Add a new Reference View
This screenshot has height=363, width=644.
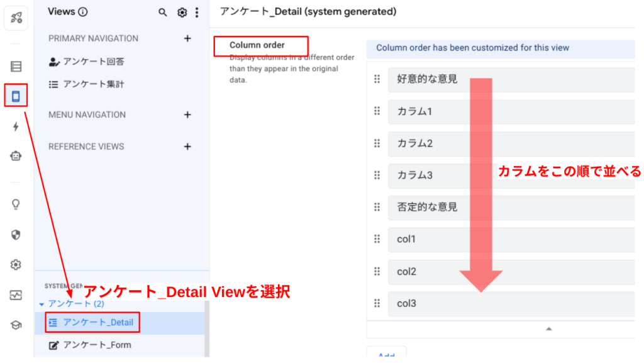click(187, 147)
